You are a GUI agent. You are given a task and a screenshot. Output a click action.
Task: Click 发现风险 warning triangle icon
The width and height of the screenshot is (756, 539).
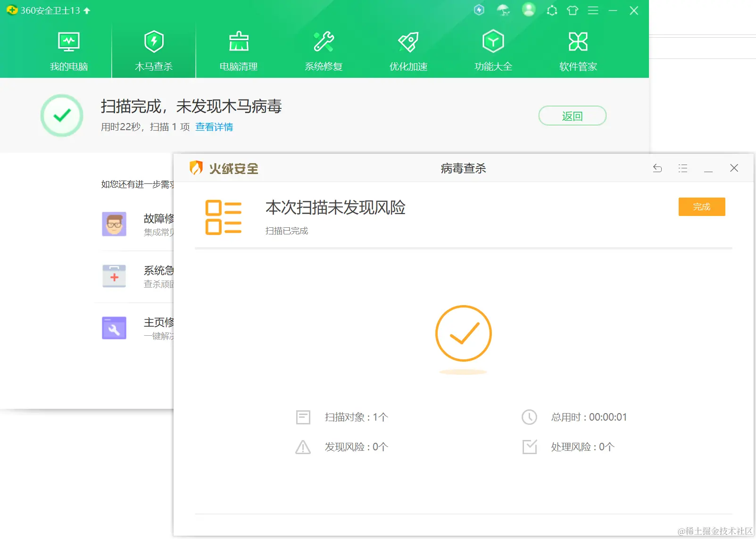pos(303,447)
